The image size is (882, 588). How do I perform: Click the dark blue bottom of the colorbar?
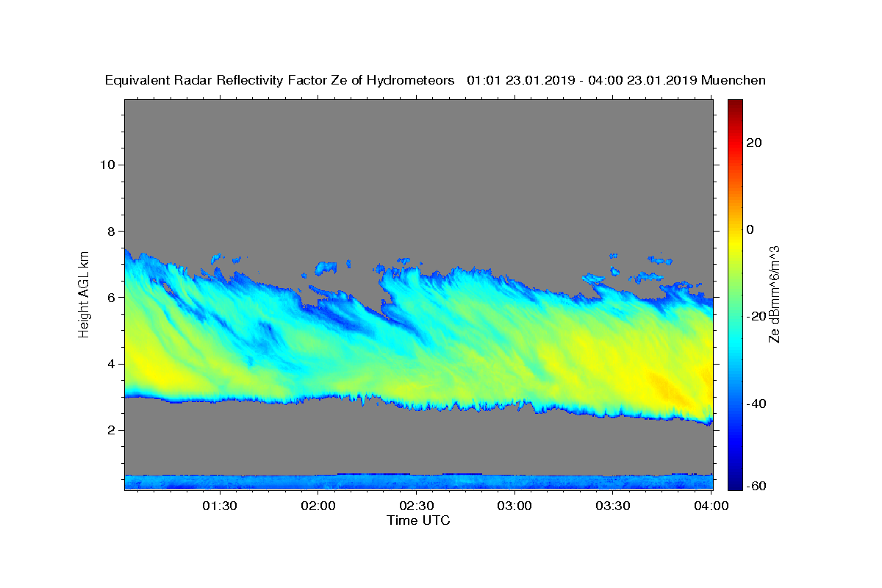(x=735, y=483)
